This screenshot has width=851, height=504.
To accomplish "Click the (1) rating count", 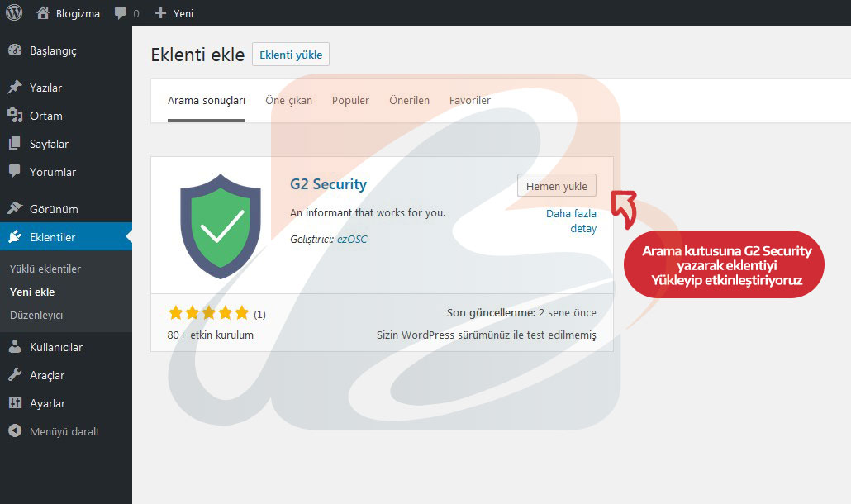I will click(x=260, y=315).
